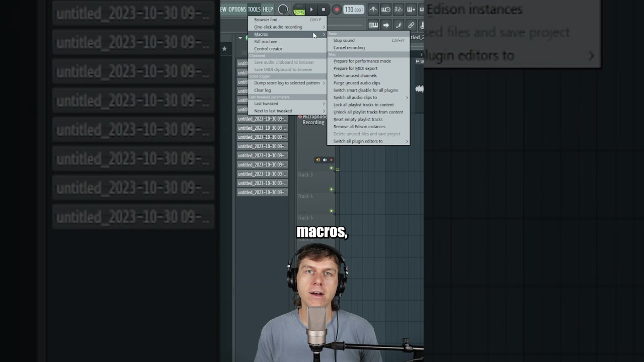Click the Play button in transport
The width and height of the screenshot is (644, 362).
tap(311, 9)
